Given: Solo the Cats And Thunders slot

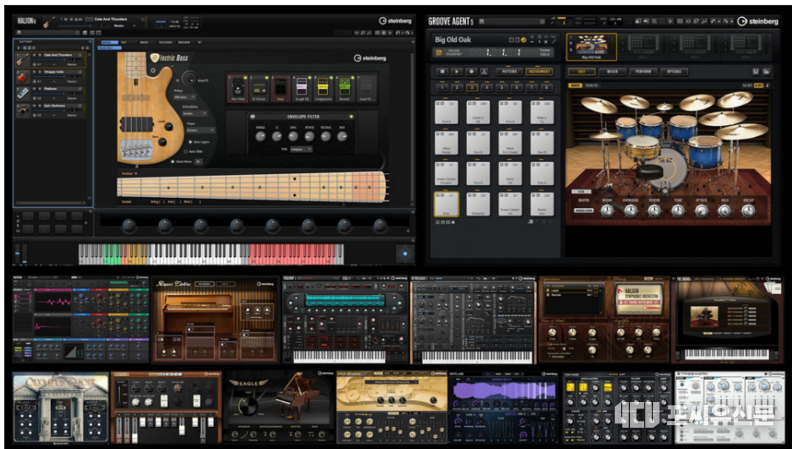Looking at the screenshot, I should (40, 55).
